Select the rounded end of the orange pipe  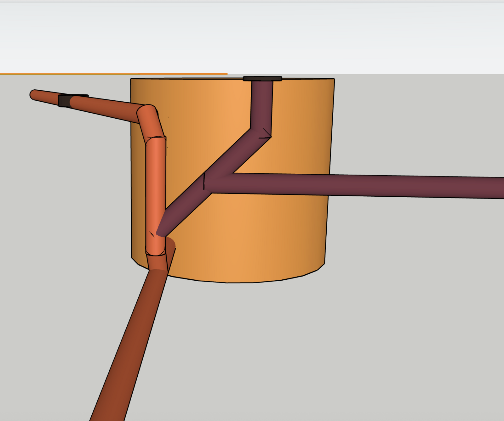tap(34, 95)
